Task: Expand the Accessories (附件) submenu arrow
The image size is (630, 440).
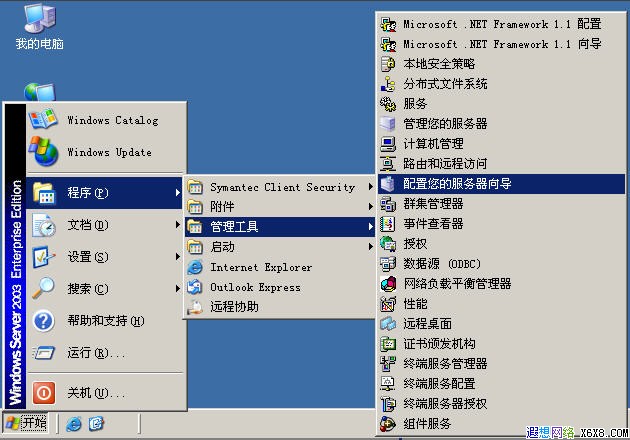Action: (x=370, y=207)
